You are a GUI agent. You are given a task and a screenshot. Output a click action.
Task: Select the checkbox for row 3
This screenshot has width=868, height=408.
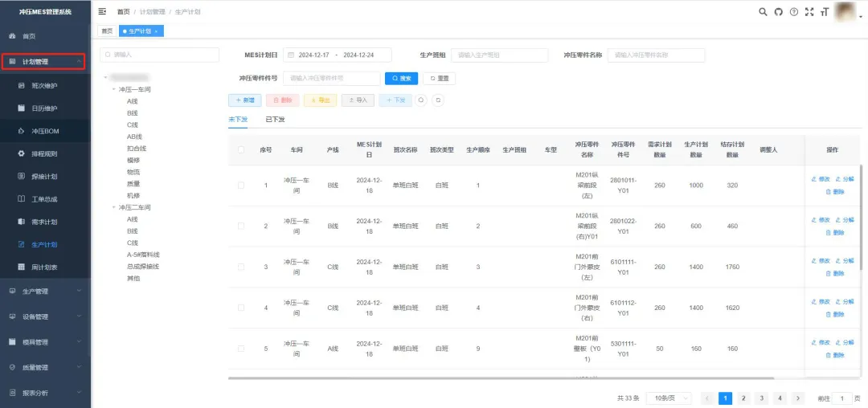tap(241, 267)
